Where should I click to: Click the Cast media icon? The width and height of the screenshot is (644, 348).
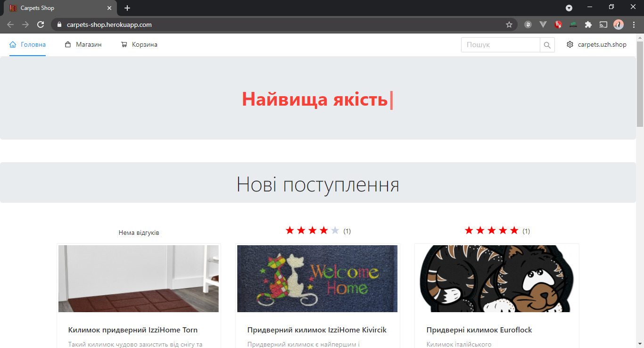click(x=603, y=25)
